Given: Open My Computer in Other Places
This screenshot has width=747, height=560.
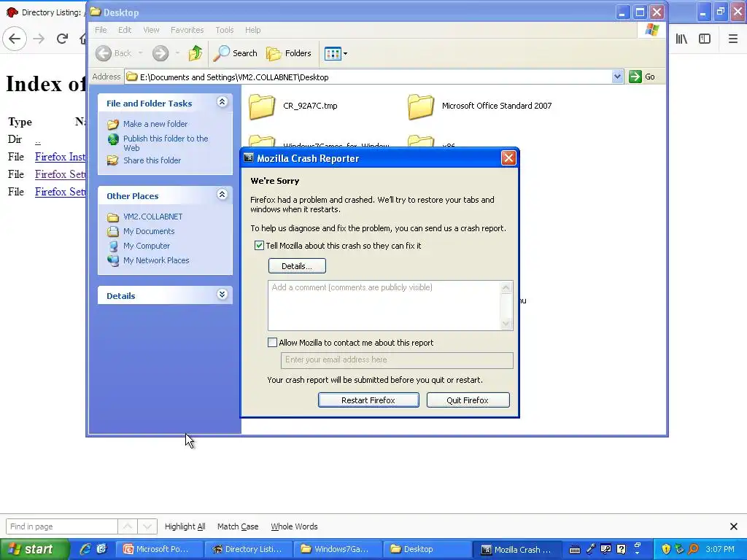Looking at the screenshot, I should [146, 246].
